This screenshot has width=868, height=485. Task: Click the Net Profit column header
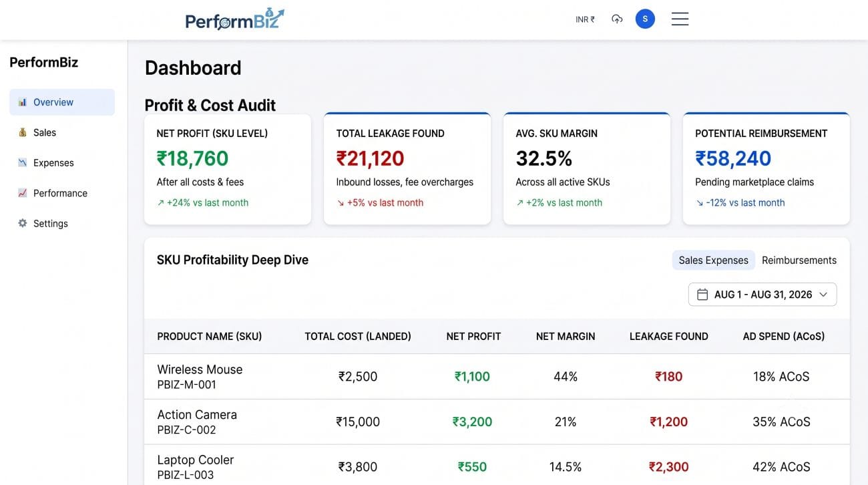click(473, 336)
